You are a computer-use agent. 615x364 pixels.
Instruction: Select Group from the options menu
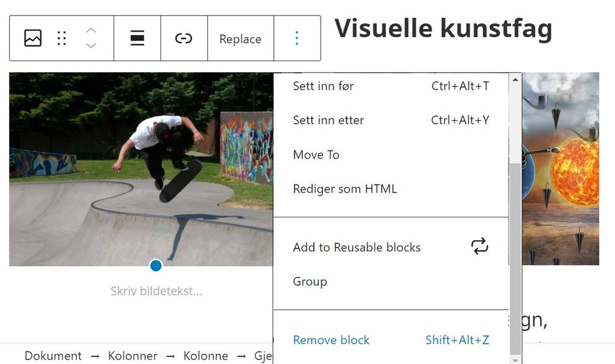[310, 281]
